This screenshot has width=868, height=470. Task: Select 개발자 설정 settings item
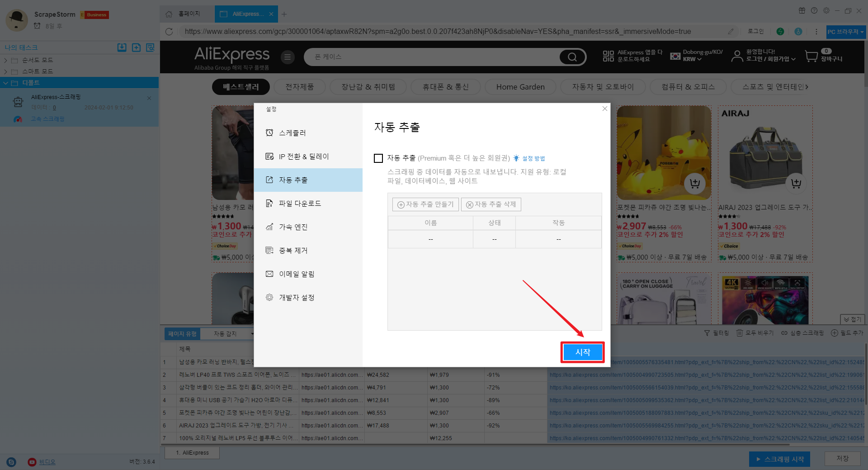308,298
